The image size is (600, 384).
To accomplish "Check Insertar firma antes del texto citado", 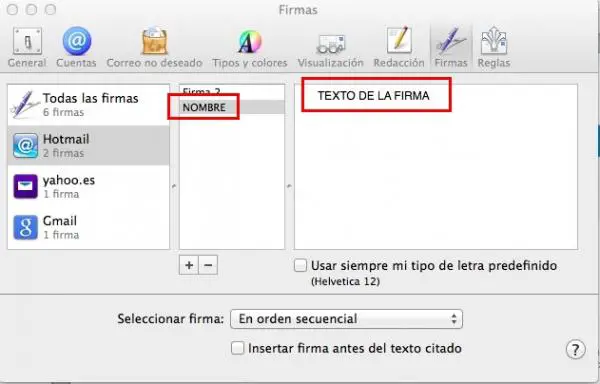I will 237,348.
